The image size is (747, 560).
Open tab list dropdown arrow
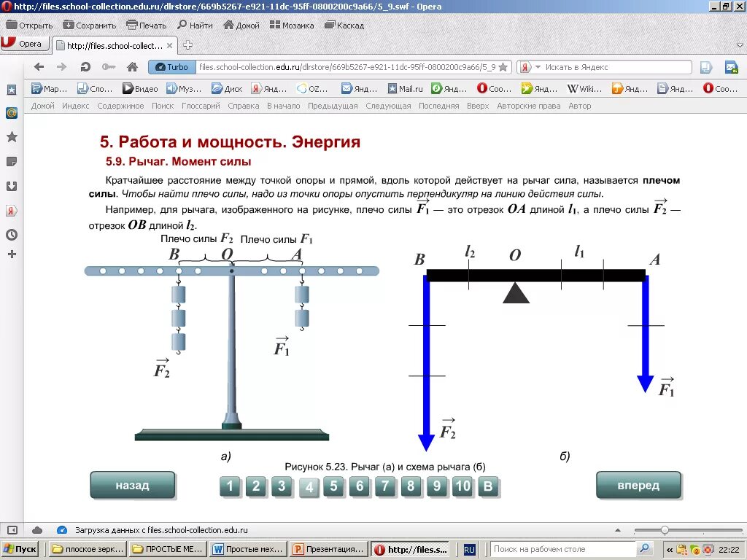coord(740,46)
